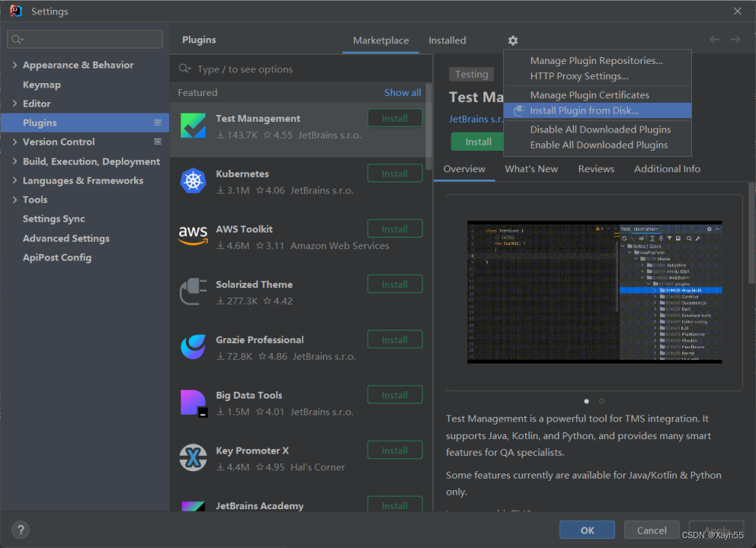Click the Testing tag label
Viewport: 756px width, 548px height.
click(x=471, y=75)
